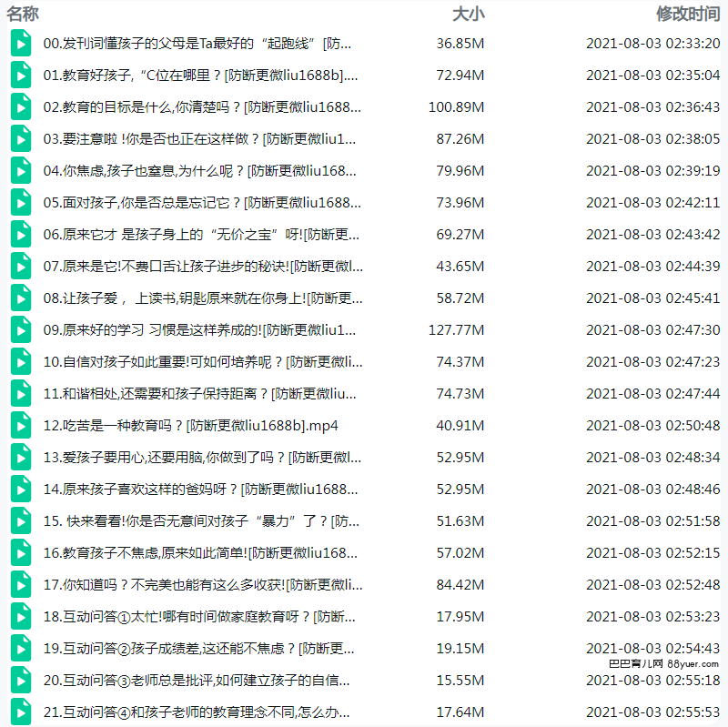Click the video icon for file 10.自信对孩子
This screenshot has height=727, width=728.
[x=21, y=361]
